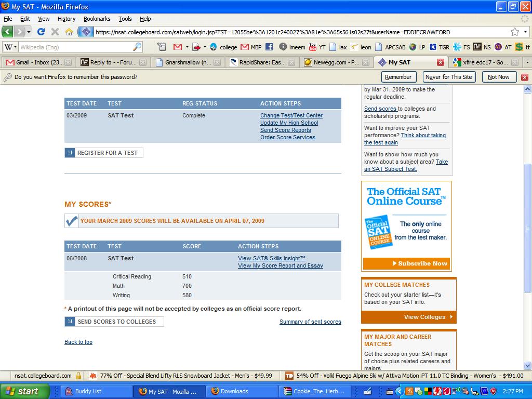The width and height of the screenshot is (532, 399).
Task: Open the Tools menu
Action: (x=125, y=19)
